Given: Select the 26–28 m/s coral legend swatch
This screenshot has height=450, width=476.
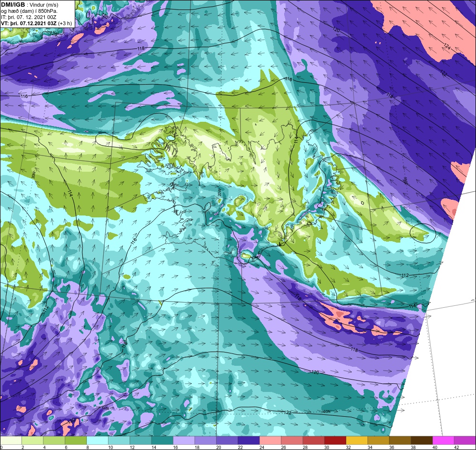Looking at the screenshot, I should click(x=292, y=440).
